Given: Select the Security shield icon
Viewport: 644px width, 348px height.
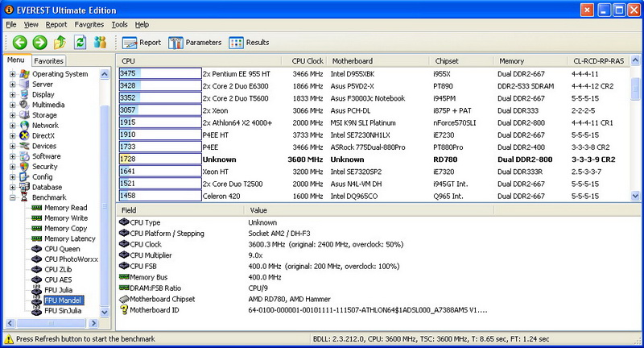Looking at the screenshot, I should point(25,167).
